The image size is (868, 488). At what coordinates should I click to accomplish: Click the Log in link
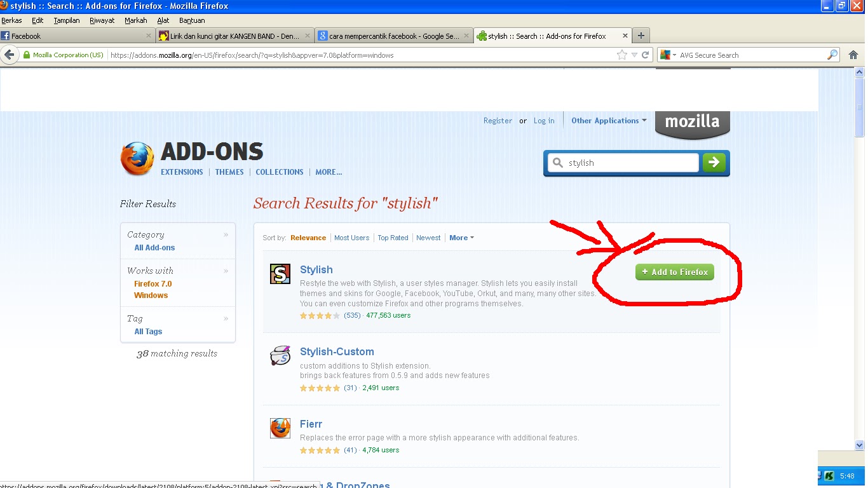click(544, 121)
